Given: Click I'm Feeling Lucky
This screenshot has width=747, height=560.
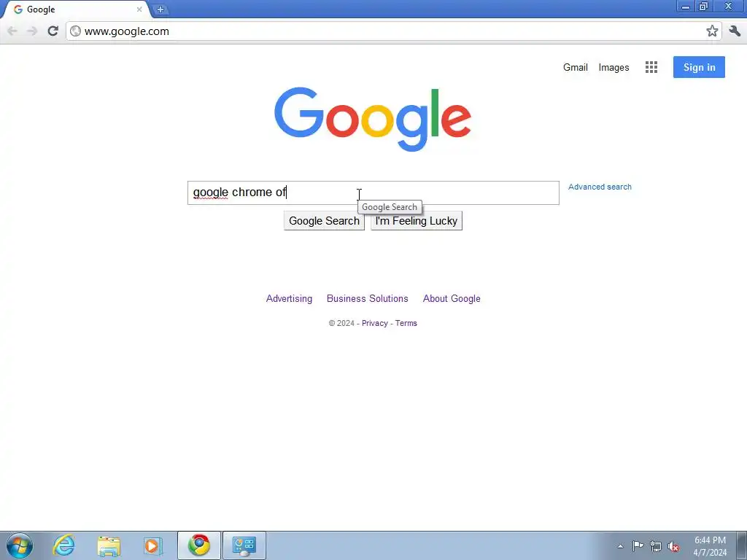Looking at the screenshot, I should [x=417, y=221].
